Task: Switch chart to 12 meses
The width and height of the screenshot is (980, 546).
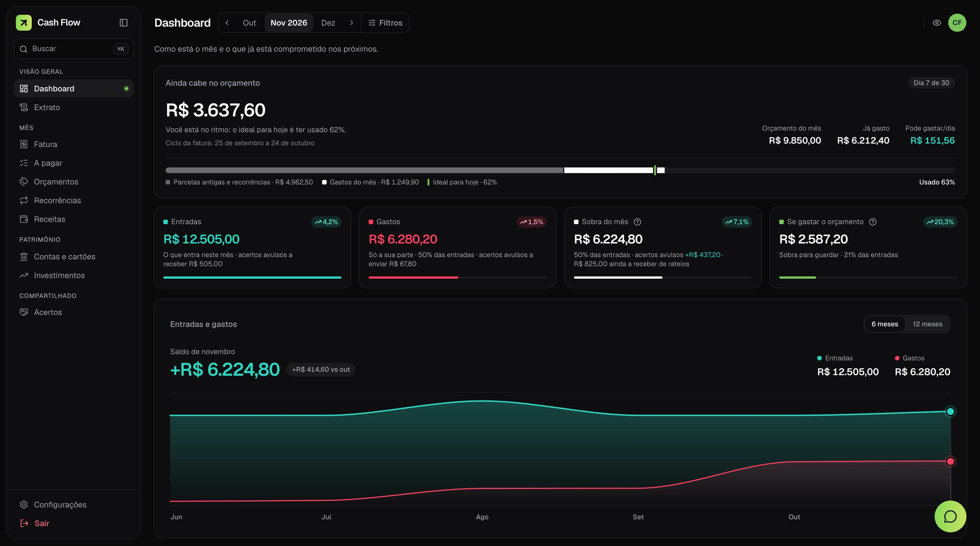Action: [927, 324]
